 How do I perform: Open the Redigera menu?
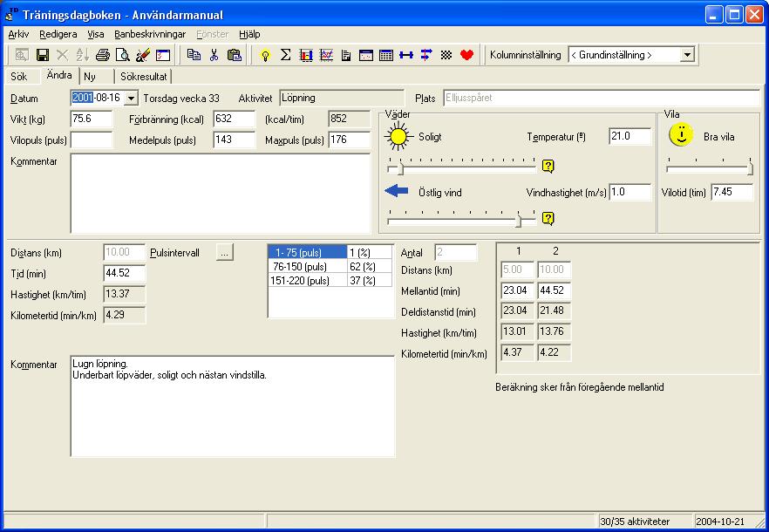[58, 34]
